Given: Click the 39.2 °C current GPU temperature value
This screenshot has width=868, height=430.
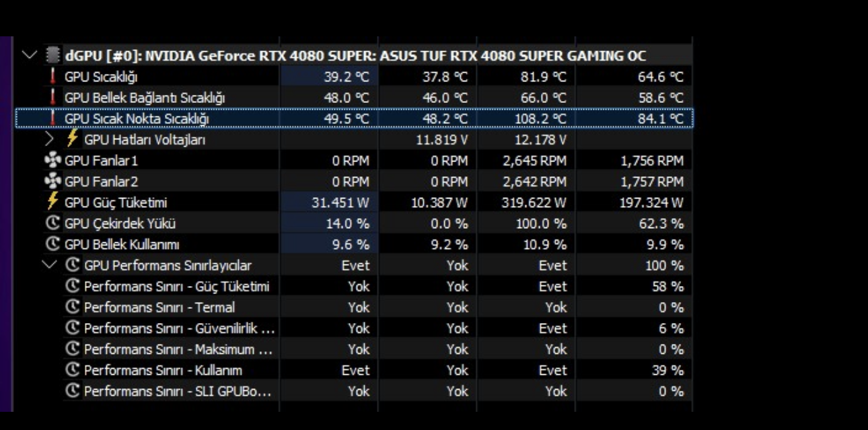Looking at the screenshot, I should point(347,77).
